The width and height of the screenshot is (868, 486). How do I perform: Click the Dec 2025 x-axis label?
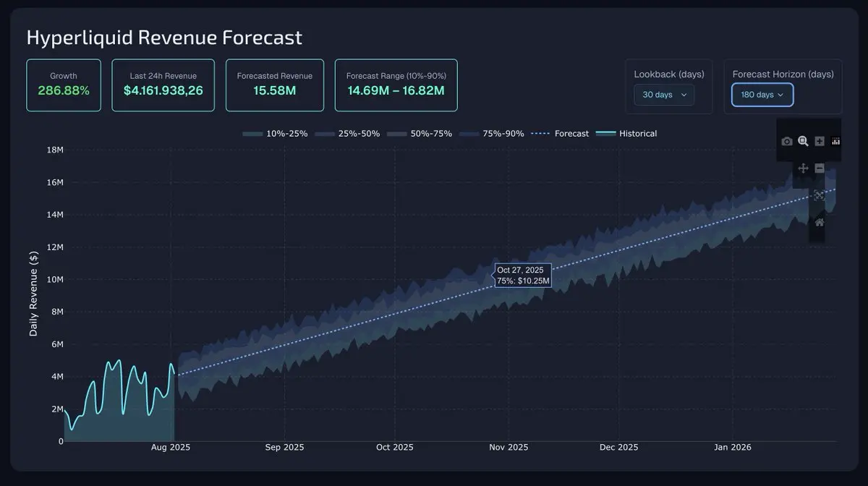pyautogui.click(x=618, y=448)
